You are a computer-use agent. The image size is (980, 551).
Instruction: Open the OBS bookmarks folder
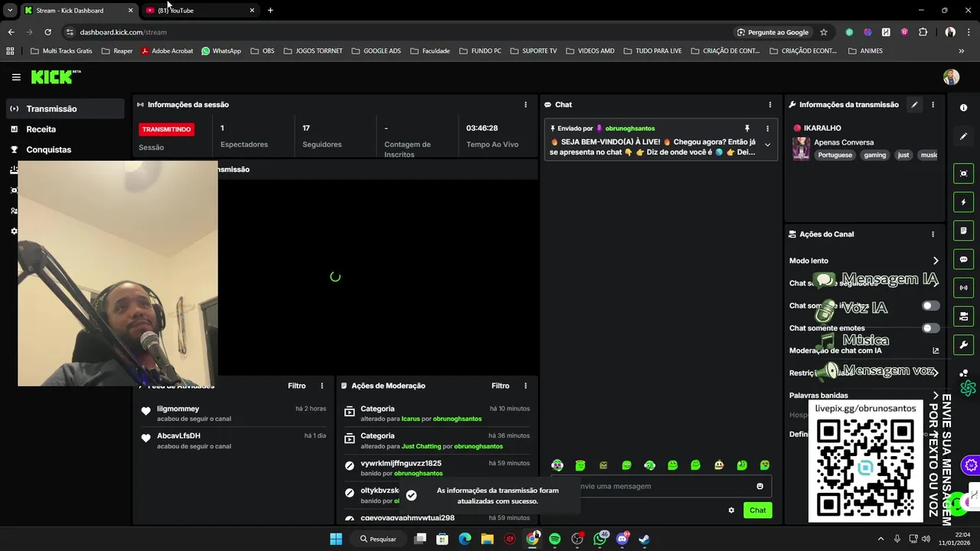[262, 51]
